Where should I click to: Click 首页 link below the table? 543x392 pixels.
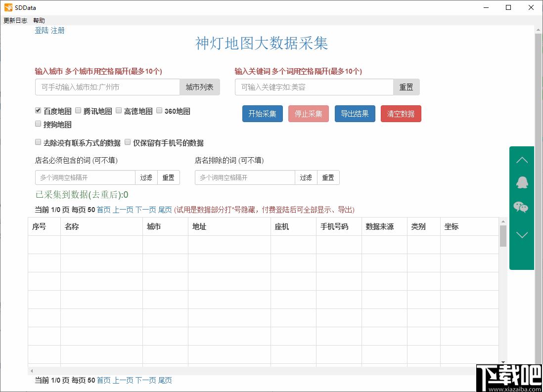(103, 380)
